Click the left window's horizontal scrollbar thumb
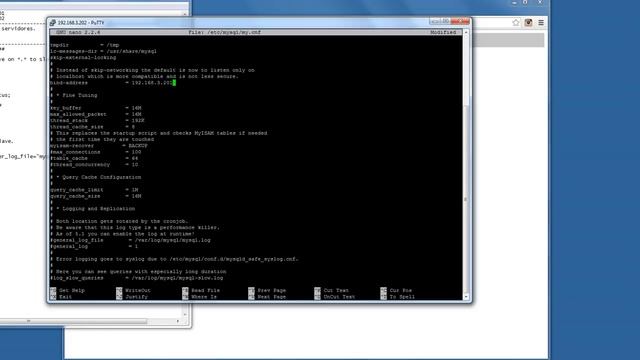The width and height of the screenshot is (640, 360). click(x=73, y=321)
